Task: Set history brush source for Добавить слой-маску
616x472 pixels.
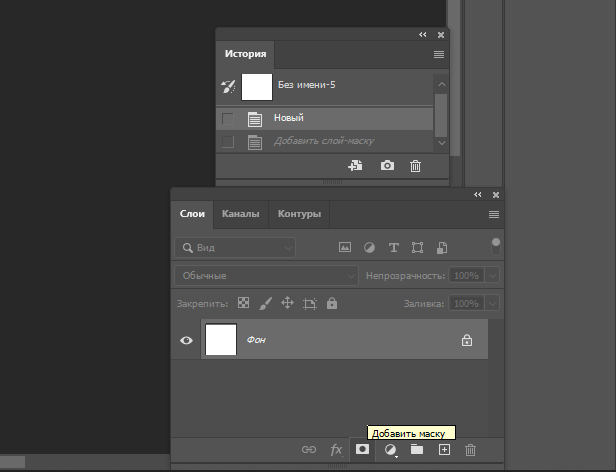Action: [x=228, y=141]
